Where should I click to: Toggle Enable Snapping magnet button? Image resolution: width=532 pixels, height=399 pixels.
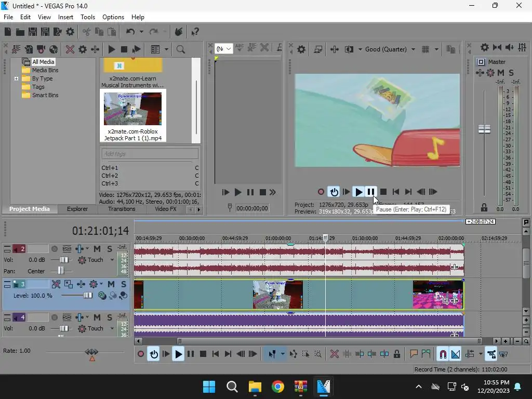pyautogui.click(x=443, y=354)
